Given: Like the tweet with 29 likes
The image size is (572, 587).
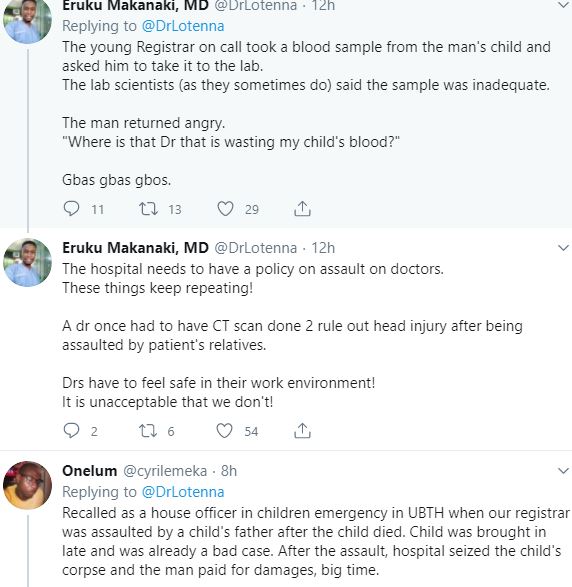Looking at the screenshot, I should (x=225, y=209).
